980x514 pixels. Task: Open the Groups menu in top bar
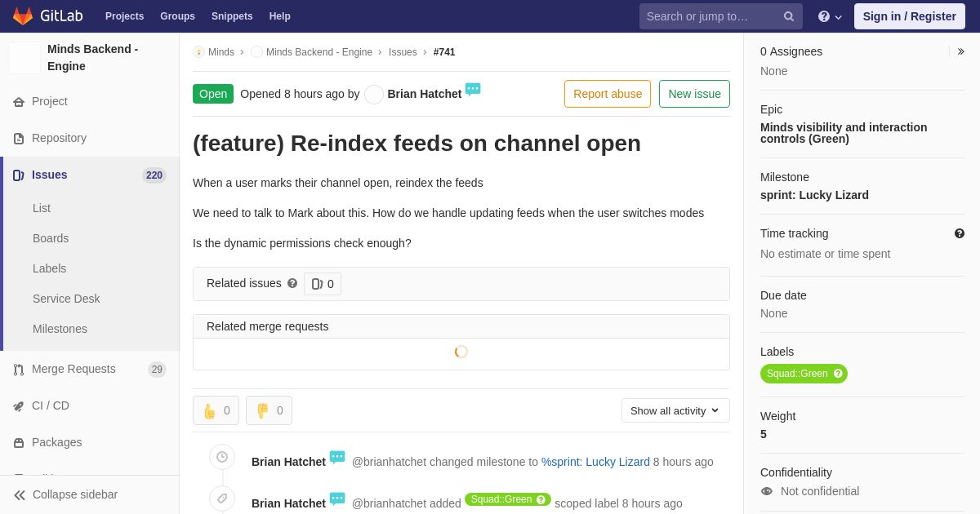pos(177,16)
